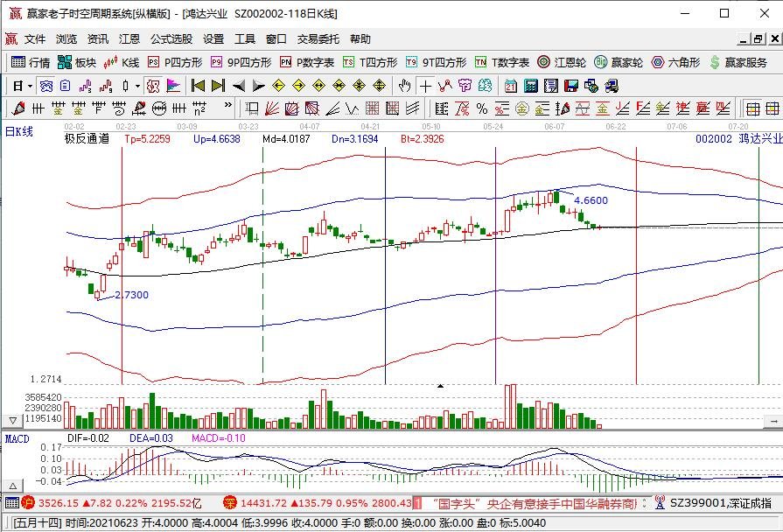
Task: Open the 江恩轮 Gann wheel
Action: point(562,62)
